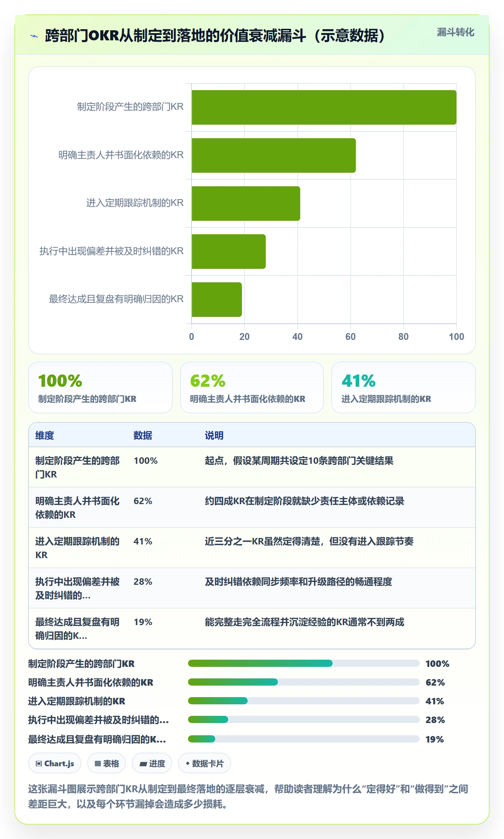The image size is (504, 839).
Task: Select the Chart.js tag chip
Action: [55, 763]
